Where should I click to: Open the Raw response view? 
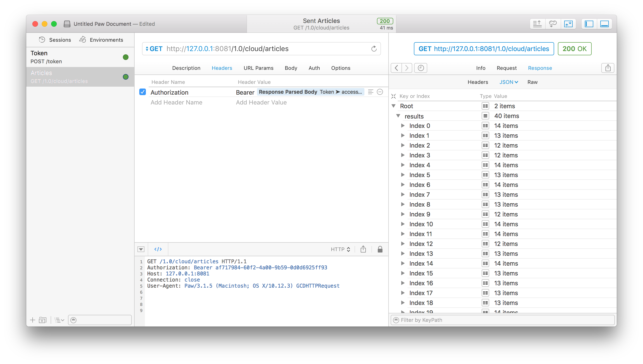point(532,82)
